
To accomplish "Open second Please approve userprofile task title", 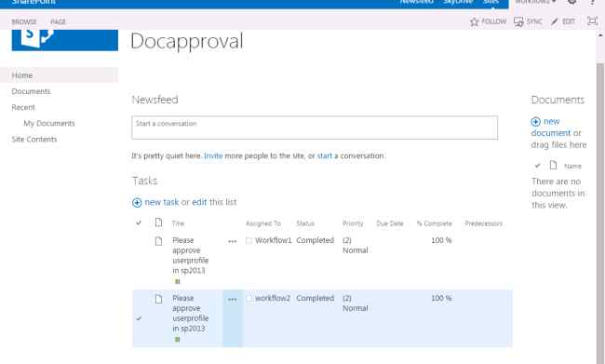I will coord(190,314).
